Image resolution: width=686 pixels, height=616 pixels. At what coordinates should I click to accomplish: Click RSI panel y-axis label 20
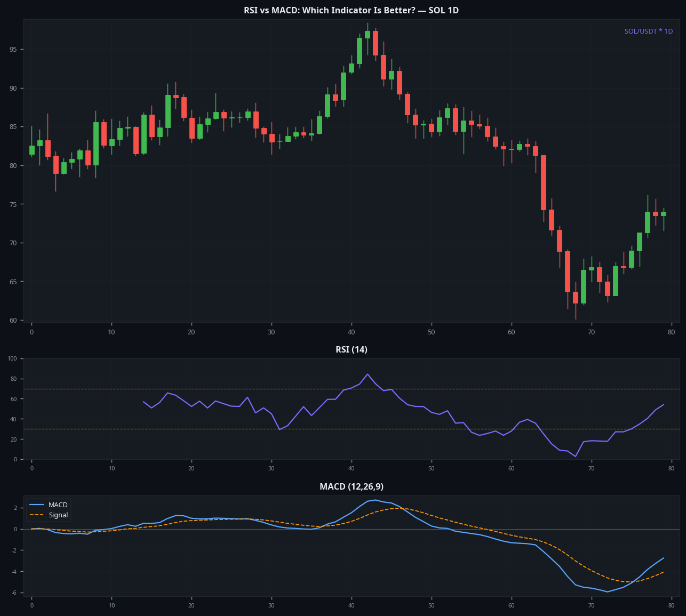(14, 439)
